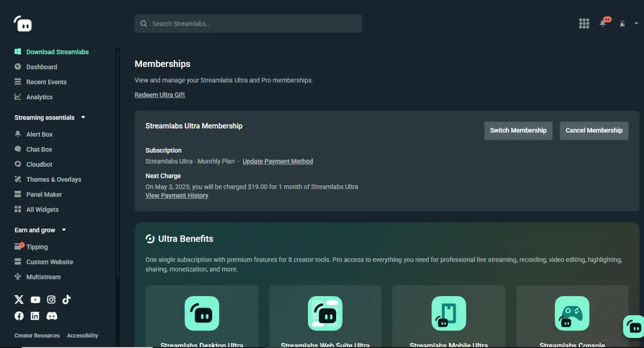Click the Streamlabs logo in the sidebar

click(23, 24)
